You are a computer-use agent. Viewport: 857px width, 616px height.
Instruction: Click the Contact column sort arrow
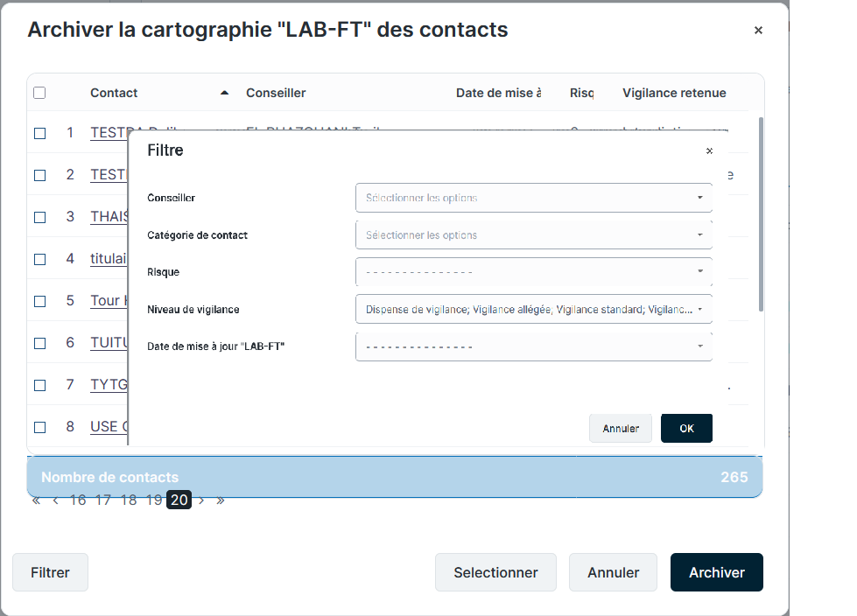tap(224, 93)
